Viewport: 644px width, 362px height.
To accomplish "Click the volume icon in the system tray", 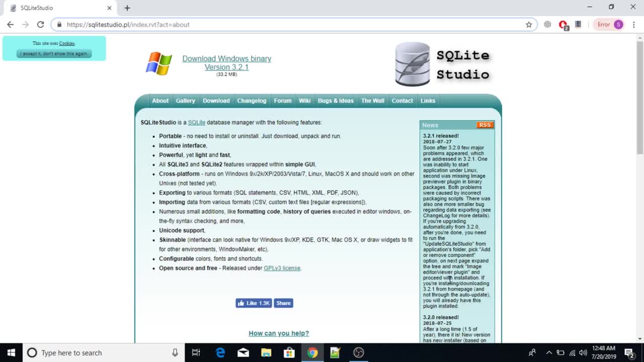I will (583, 352).
